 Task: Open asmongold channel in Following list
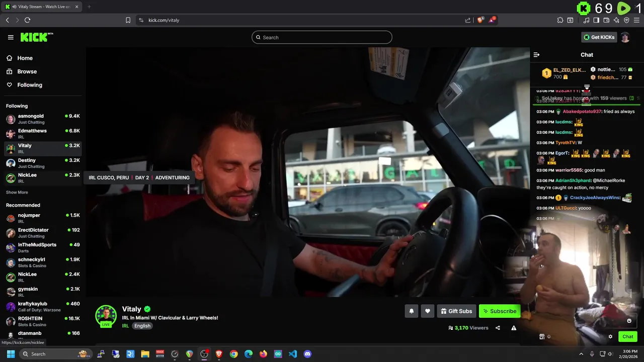click(43, 119)
